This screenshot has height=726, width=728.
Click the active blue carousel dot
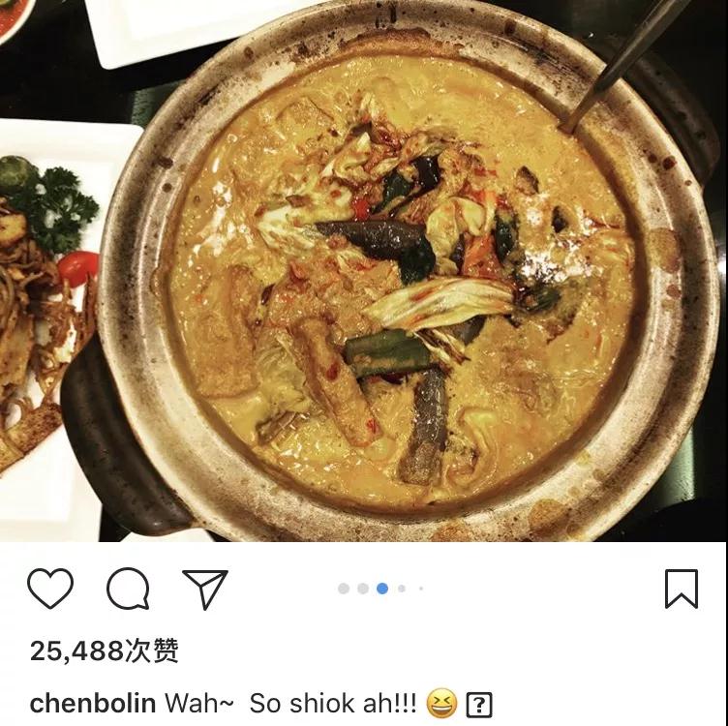[382, 589]
